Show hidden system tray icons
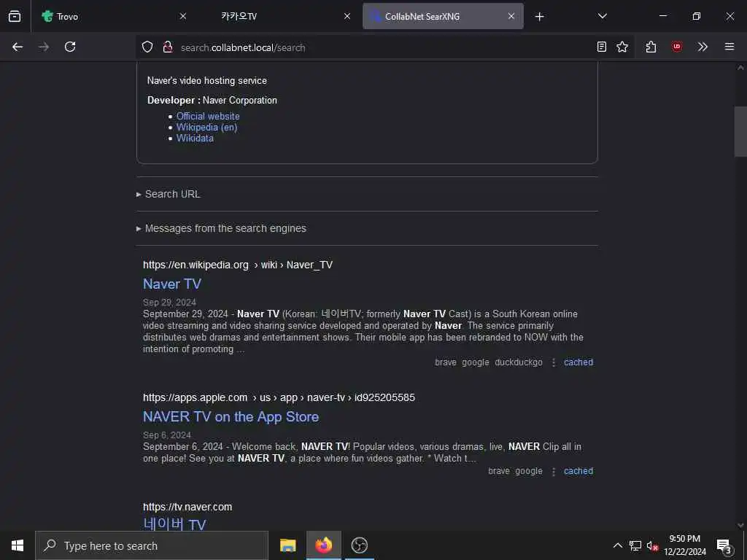 pyautogui.click(x=617, y=545)
